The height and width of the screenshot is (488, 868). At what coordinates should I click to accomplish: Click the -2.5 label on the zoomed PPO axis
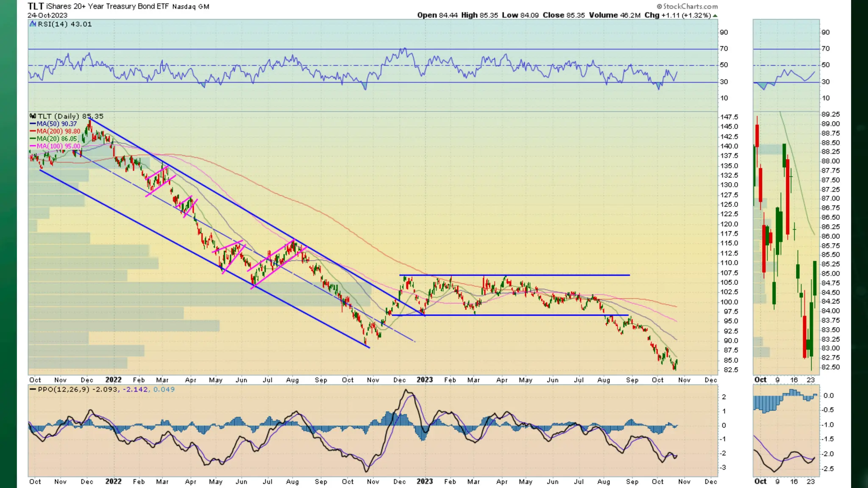pyautogui.click(x=829, y=469)
